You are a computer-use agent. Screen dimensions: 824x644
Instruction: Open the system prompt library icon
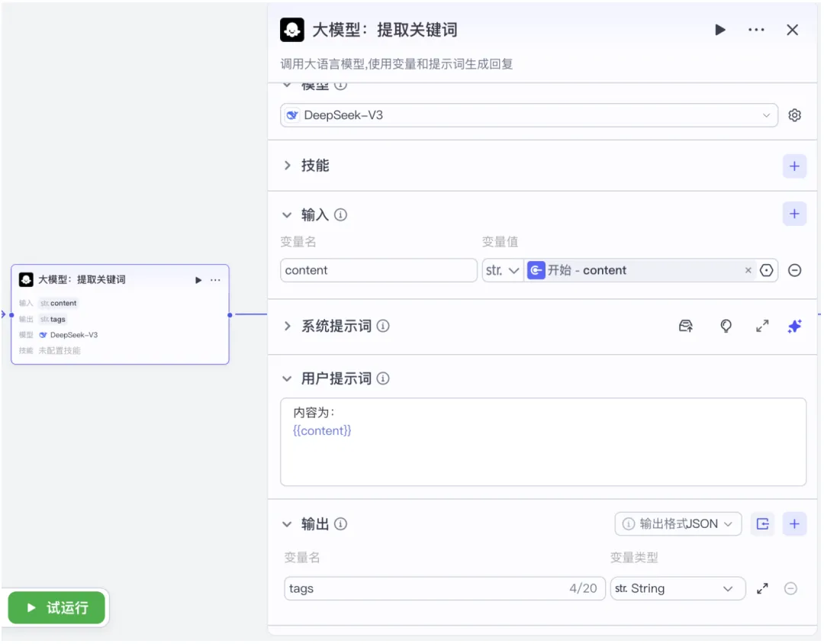[686, 327]
